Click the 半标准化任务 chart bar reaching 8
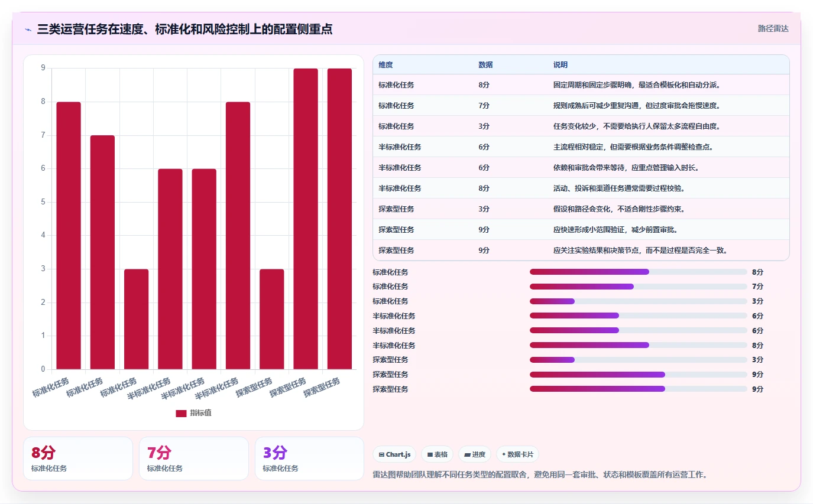Image resolution: width=813 pixels, height=504 pixels. tap(238, 236)
